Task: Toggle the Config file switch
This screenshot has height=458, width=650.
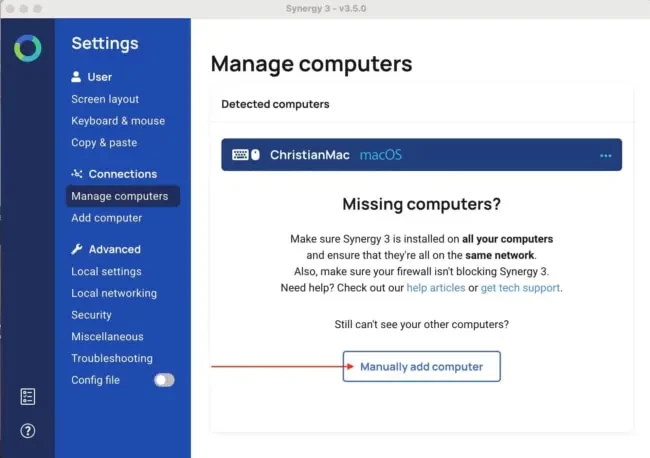Action: (164, 380)
